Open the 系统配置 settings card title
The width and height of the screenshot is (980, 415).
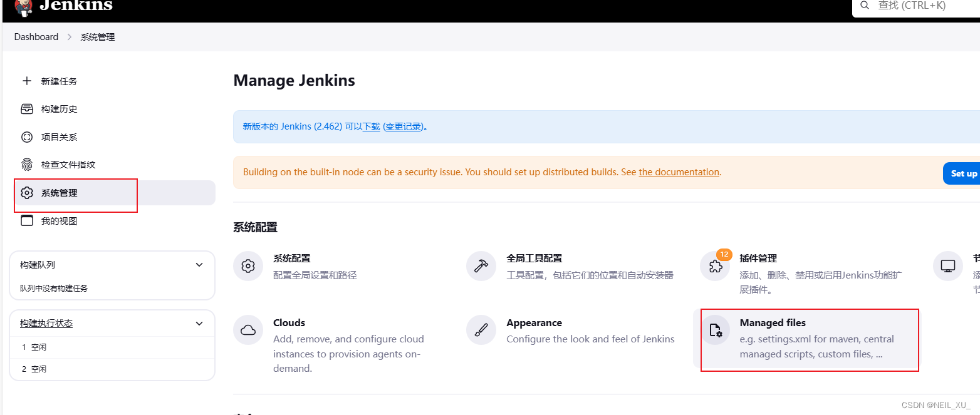(291, 259)
